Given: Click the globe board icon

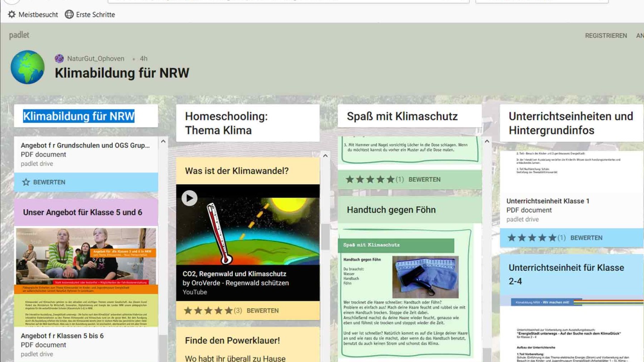Looking at the screenshot, I should pyautogui.click(x=28, y=67).
